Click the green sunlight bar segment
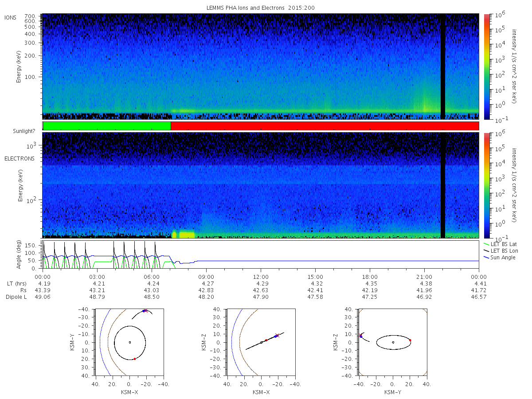Image resolution: width=532 pixels, height=399 pixels. click(107, 126)
